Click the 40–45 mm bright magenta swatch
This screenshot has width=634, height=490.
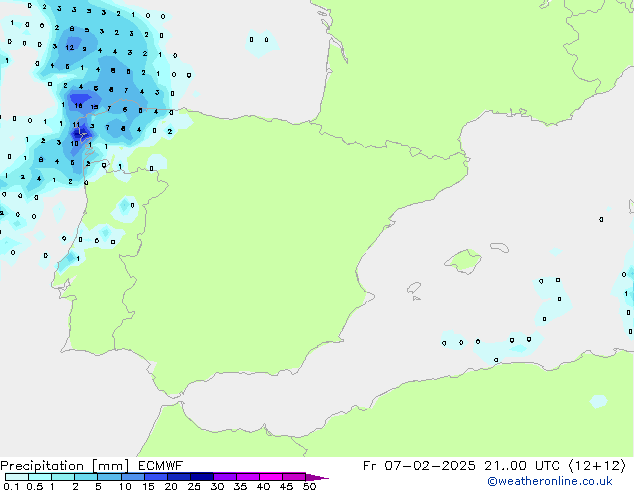click(x=271, y=477)
